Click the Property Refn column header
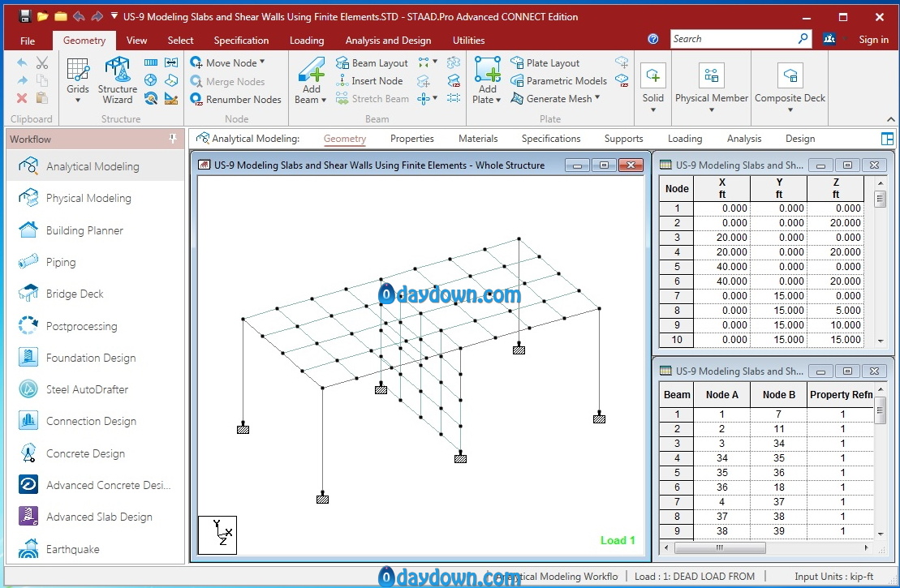 pos(841,395)
